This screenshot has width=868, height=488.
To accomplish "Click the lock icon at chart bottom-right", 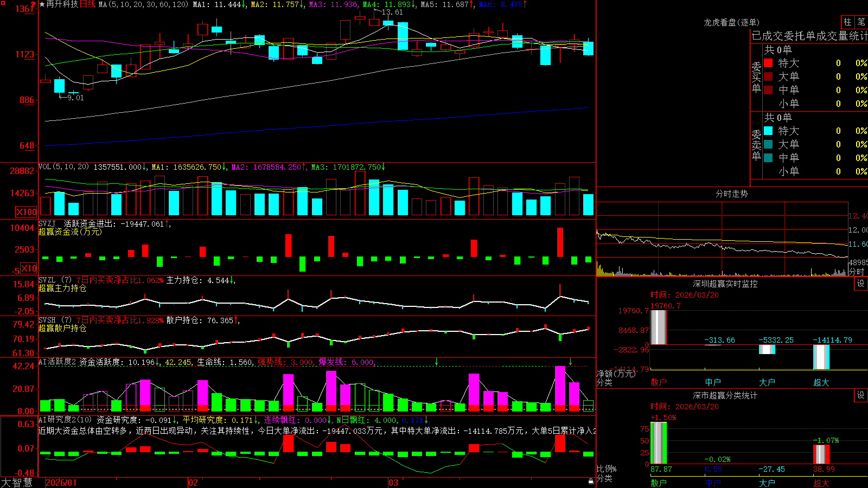I will tap(591, 481).
